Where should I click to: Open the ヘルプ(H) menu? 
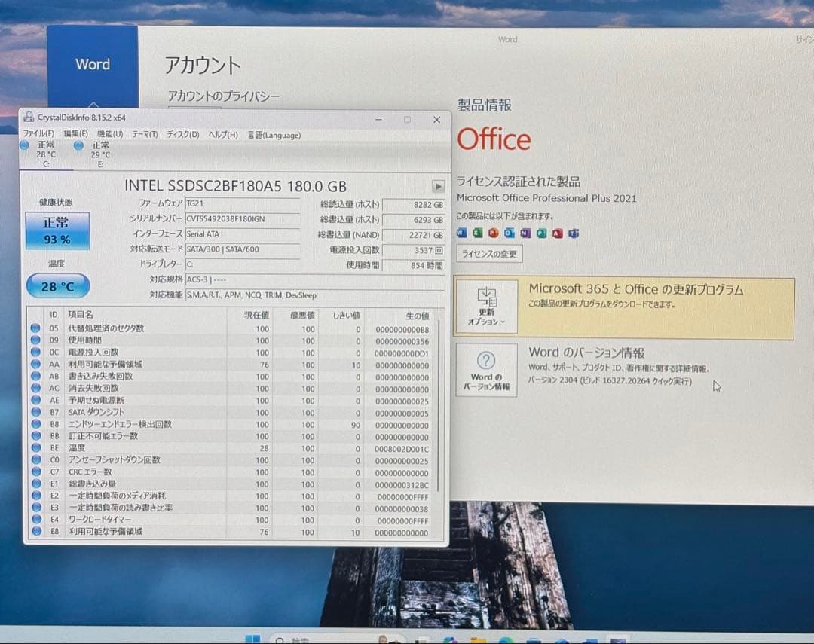[x=222, y=134]
